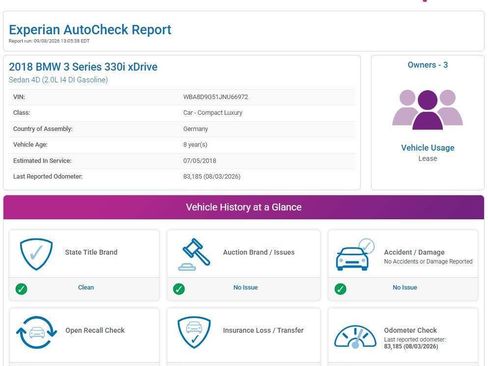Click the Insurance Loss shield car icon

click(x=194, y=332)
